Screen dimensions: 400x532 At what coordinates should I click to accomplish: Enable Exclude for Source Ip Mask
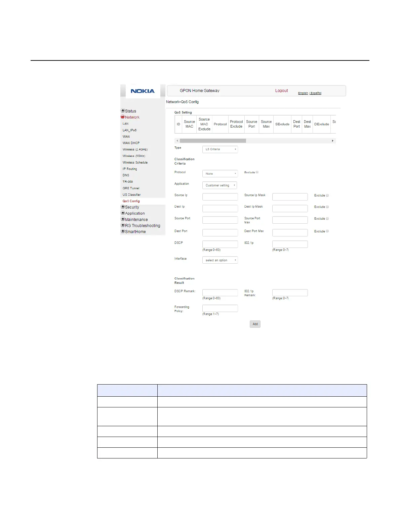[x=327, y=195]
